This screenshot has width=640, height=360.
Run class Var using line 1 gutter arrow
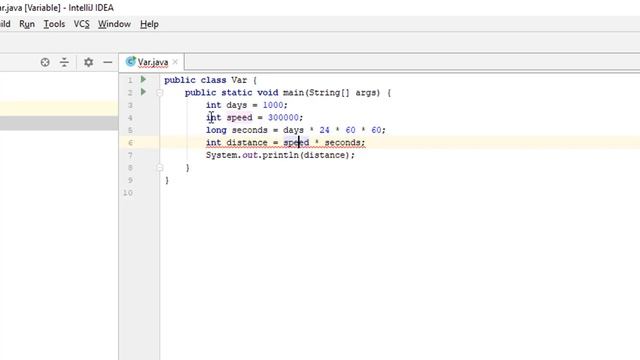[143, 79]
